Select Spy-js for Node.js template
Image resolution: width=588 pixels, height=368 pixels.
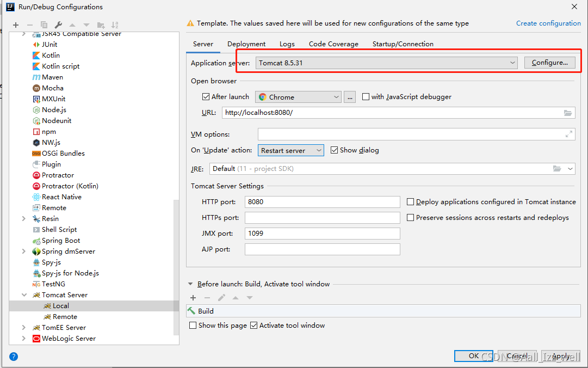tap(70, 273)
